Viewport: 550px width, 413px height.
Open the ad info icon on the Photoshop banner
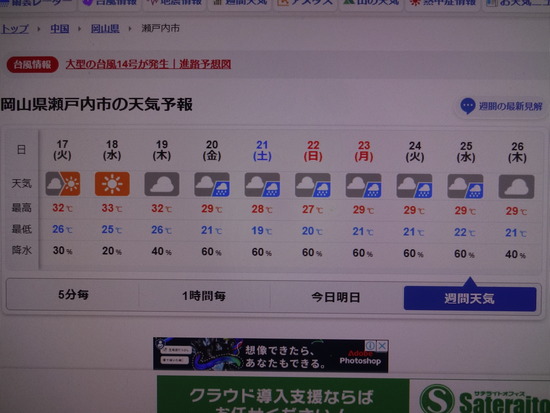pos(371,346)
